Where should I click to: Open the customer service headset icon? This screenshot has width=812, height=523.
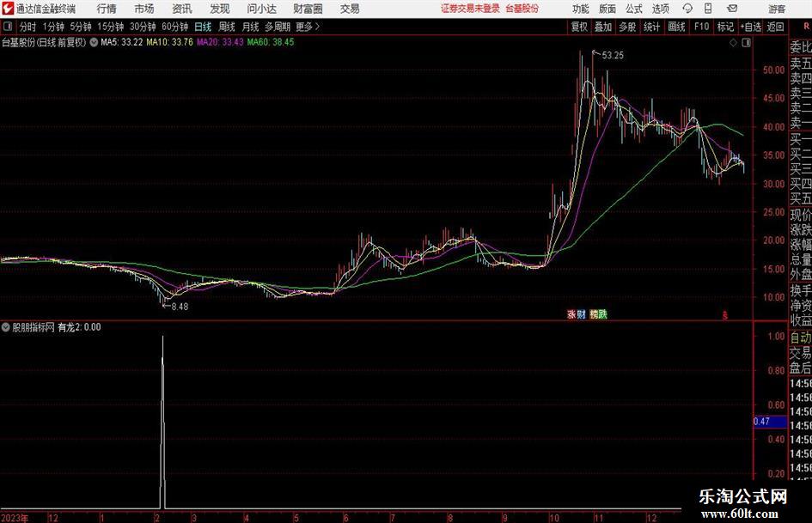(687, 9)
